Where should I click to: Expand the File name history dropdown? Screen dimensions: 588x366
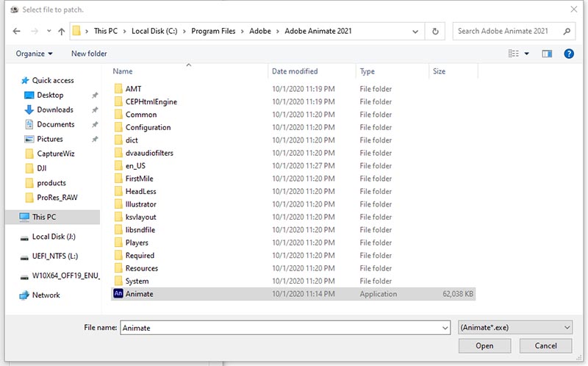(445, 328)
